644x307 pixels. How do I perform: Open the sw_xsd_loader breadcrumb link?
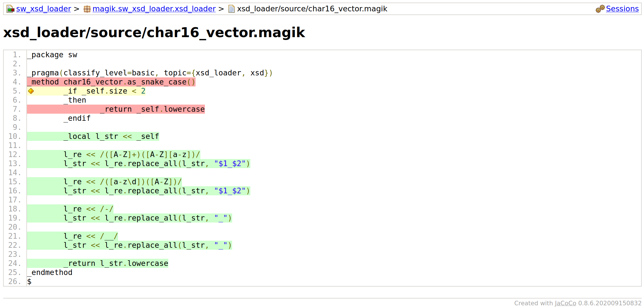43,9
